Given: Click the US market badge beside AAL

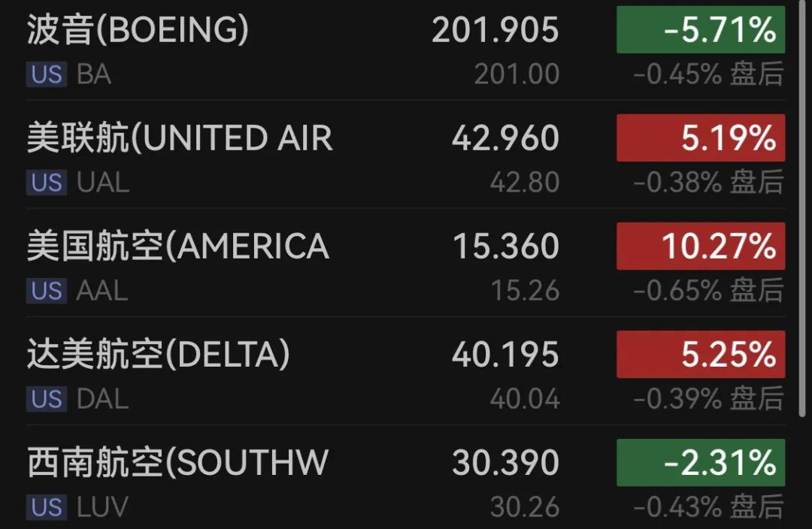Looking at the screenshot, I should [x=47, y=290].
